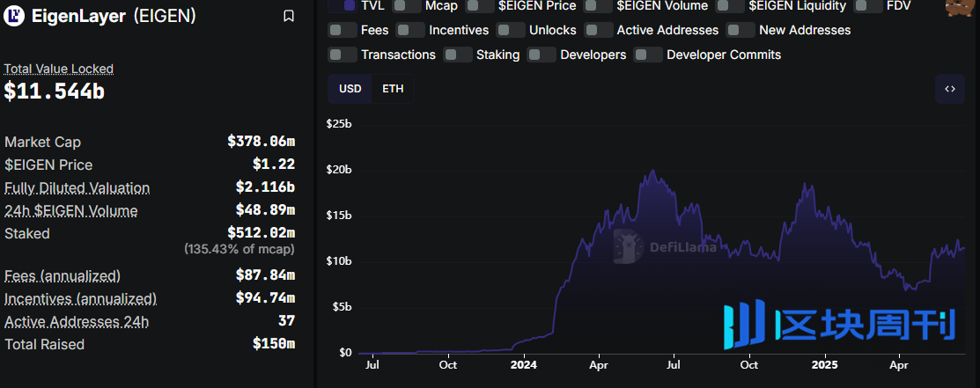This screenshot has height=388, width=980.
Task: Click the Fully Diluted Valuation label
Action: [x=77, y=188]
